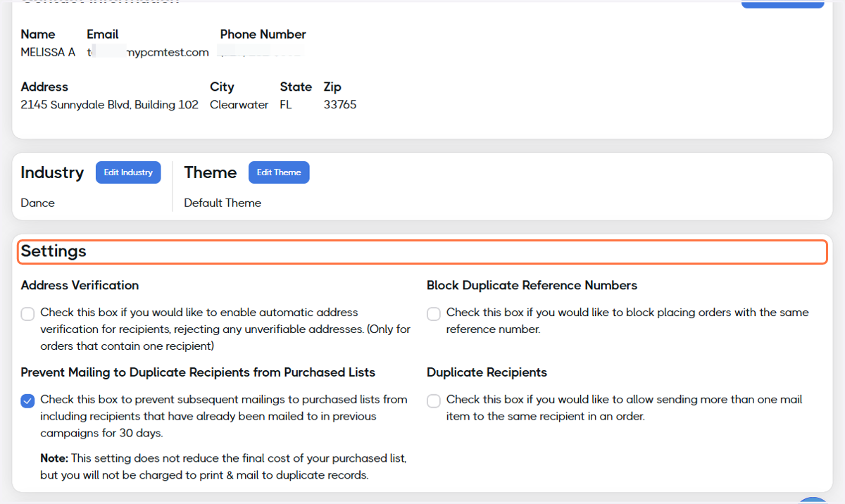Click the Address Verification heading
Image resolution: width=845 pixels, height=504 pixels.
tap(80, 285)
